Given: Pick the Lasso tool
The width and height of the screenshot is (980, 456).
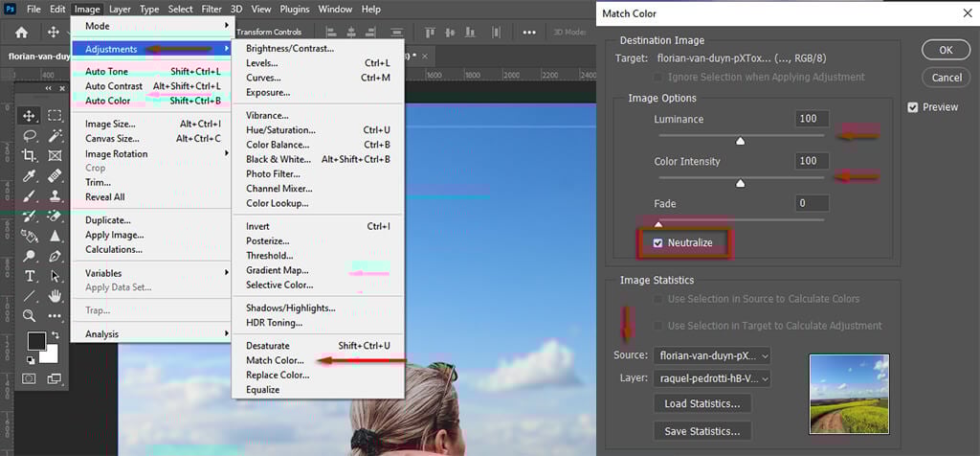Looking at the screenshot, I should (x=30, y=136).
